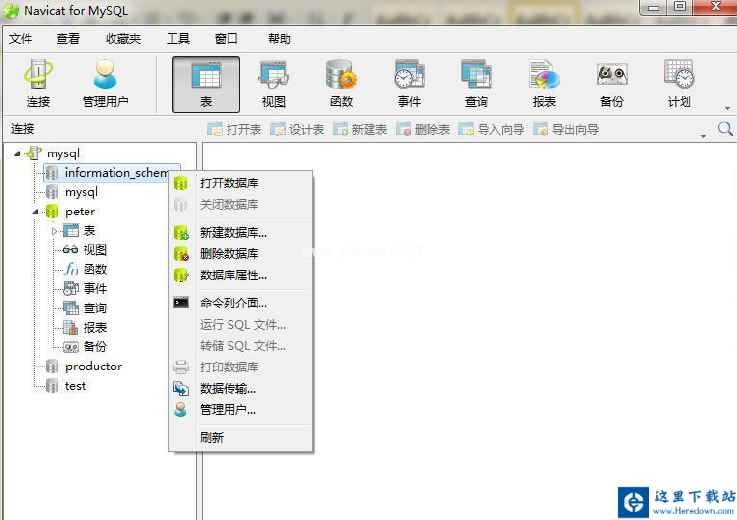
Task: Click the 事件 (Event) toolbar icon
Action: (409, 84)
